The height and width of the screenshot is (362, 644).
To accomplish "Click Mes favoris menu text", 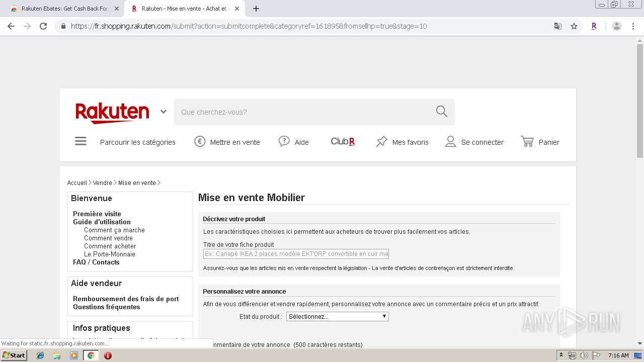I will 411,142.
